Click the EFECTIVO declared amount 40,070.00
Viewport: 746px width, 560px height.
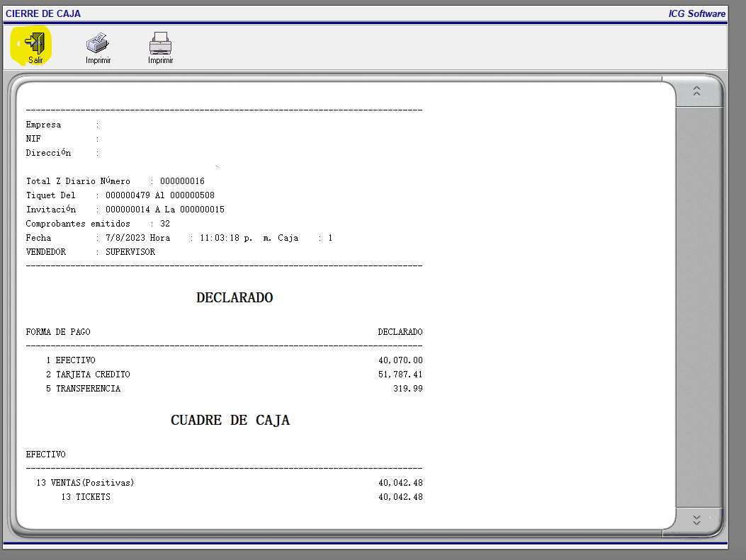click(400, 360)
